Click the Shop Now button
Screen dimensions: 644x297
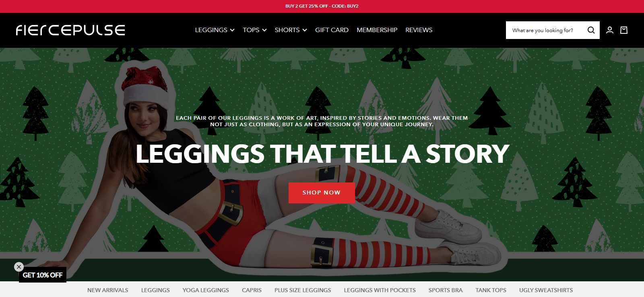click(322, 193)
